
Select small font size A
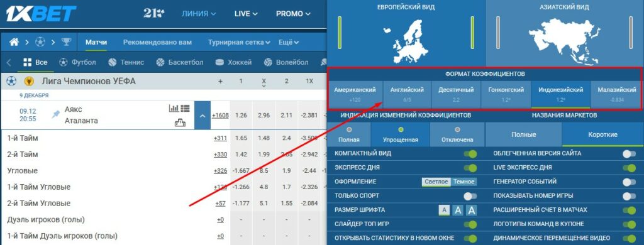443,210
